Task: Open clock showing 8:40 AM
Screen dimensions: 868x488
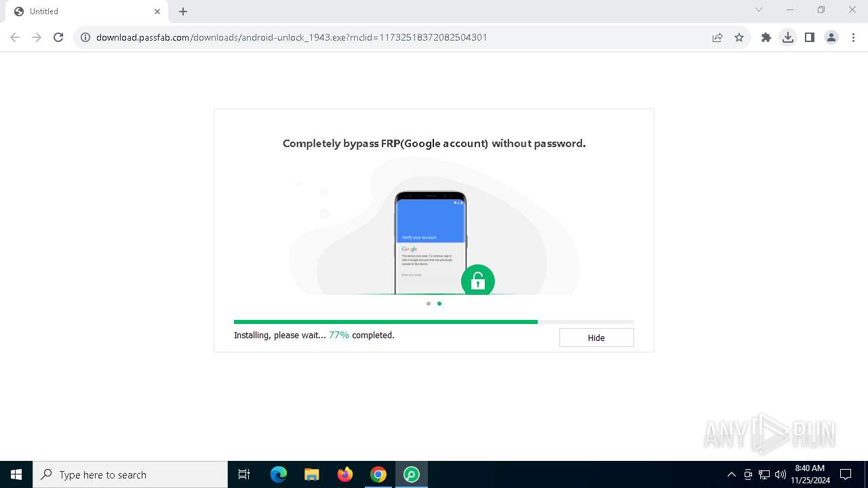Action: click(810, 474)
